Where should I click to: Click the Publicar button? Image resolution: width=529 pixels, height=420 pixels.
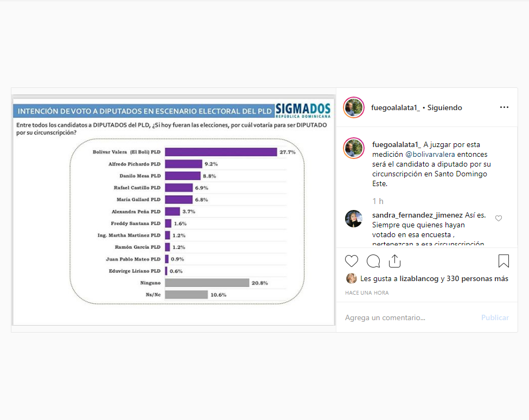click(495, 317)
